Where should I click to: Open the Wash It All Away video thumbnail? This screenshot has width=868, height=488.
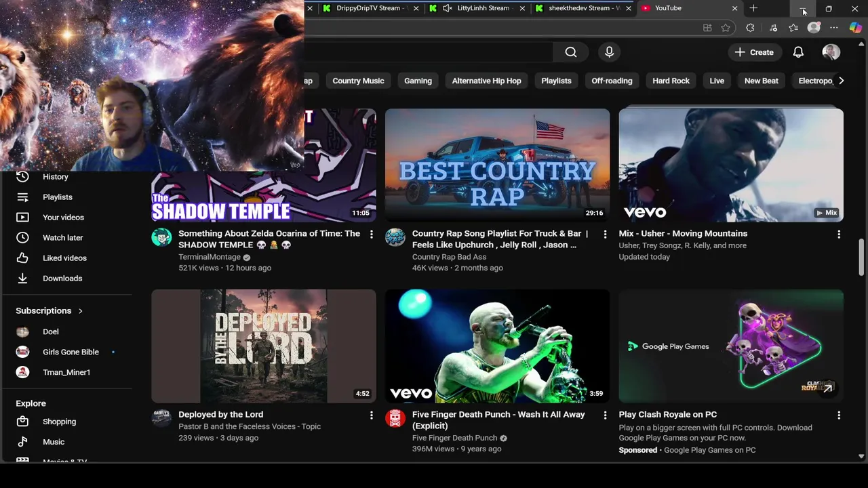point(497,346)
